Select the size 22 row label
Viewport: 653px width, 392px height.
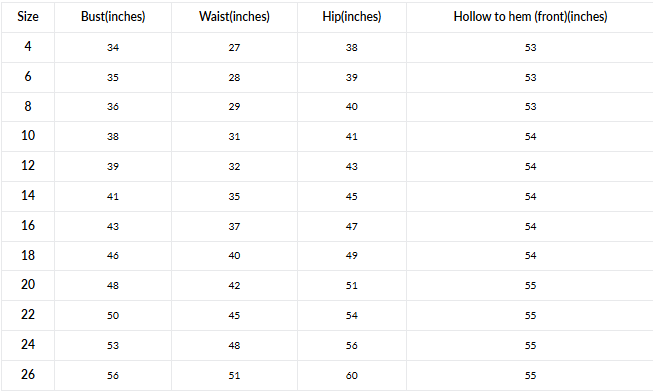pyautogui.click(x=28, y=315)
